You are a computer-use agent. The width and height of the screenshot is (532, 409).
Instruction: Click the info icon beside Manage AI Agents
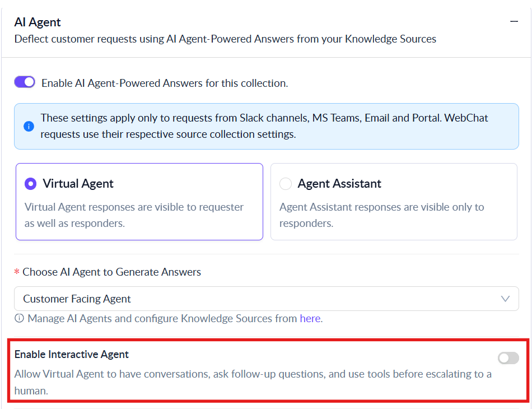pos(20,319)
